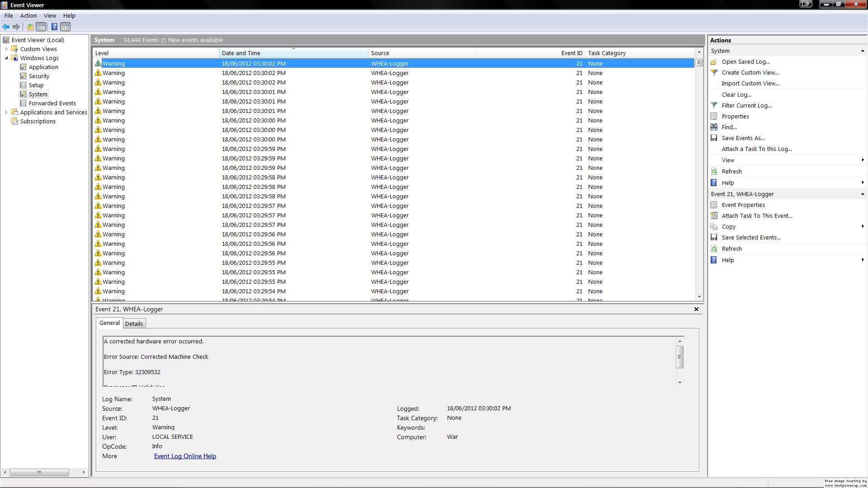The width and height of the screenshot is (868, 488).
Task: Toggle the console tree visibility
Action: (41, 27)
